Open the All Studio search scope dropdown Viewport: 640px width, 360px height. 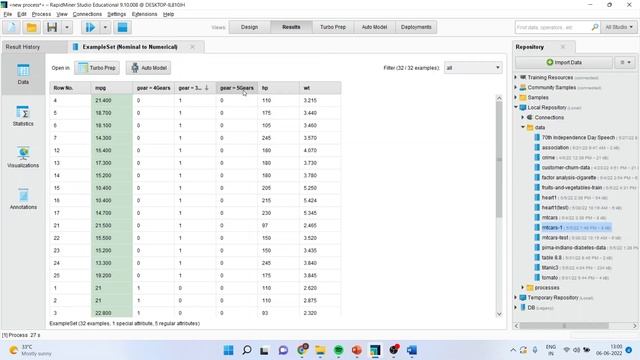pyautogui.click(x=619, y=27)
